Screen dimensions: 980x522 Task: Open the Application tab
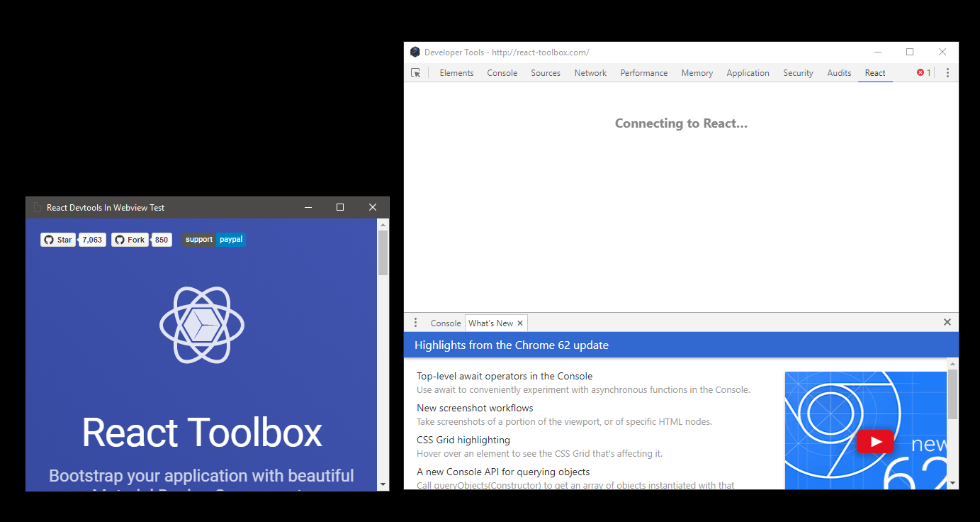pyautogui.click(x=748, y=73)
